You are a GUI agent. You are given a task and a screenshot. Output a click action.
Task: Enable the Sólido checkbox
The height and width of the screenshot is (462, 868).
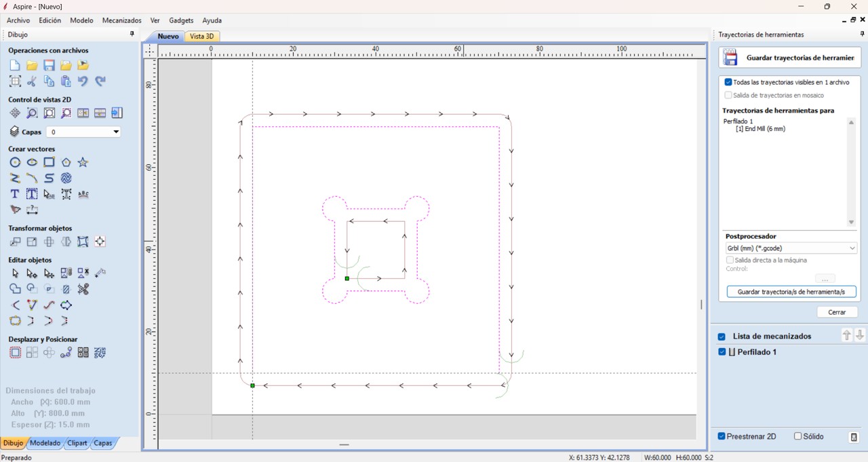(x=798, y=436)
